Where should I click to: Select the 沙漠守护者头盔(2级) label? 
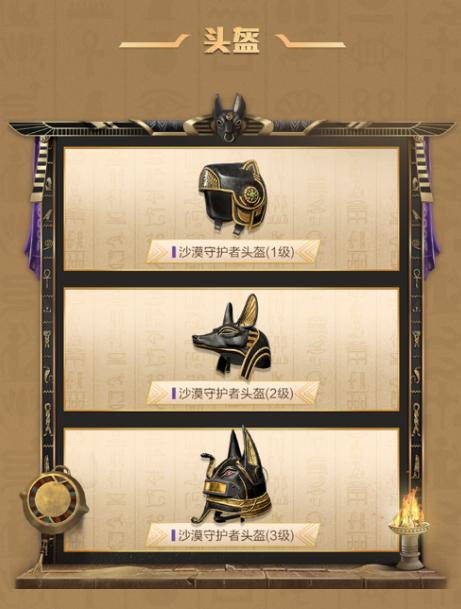tap(237, 393)
